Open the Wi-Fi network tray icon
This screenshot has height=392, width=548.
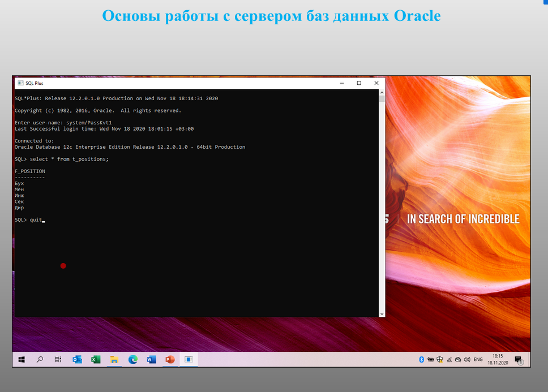[x=449, y=360]
